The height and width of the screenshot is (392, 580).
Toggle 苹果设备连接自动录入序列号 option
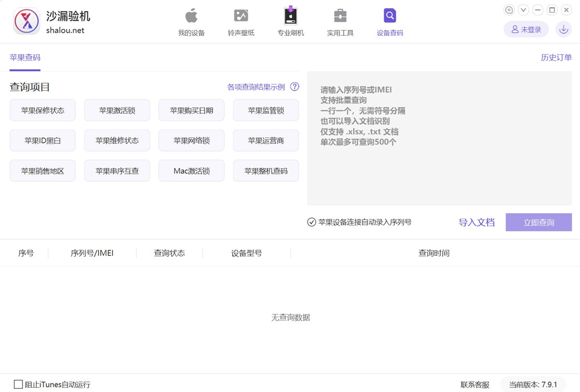pos(312,223)
